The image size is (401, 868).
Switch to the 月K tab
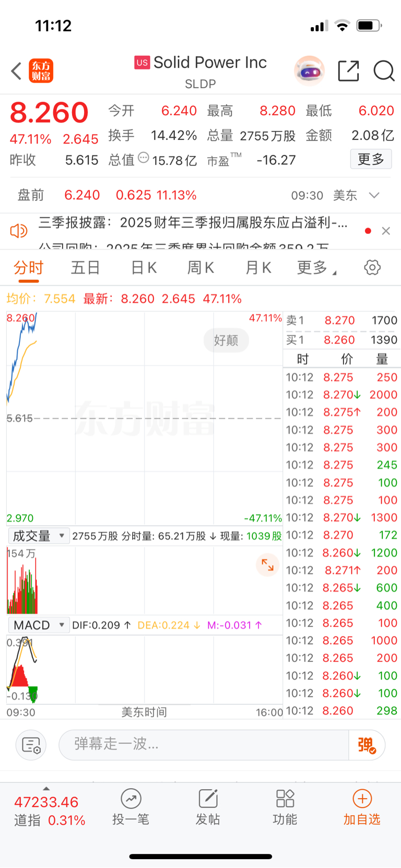(258, 268)
